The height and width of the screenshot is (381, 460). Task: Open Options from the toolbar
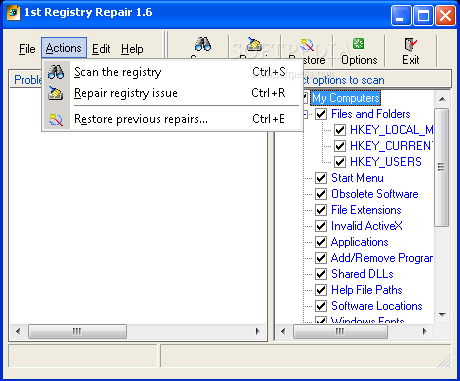coord(359,51)
